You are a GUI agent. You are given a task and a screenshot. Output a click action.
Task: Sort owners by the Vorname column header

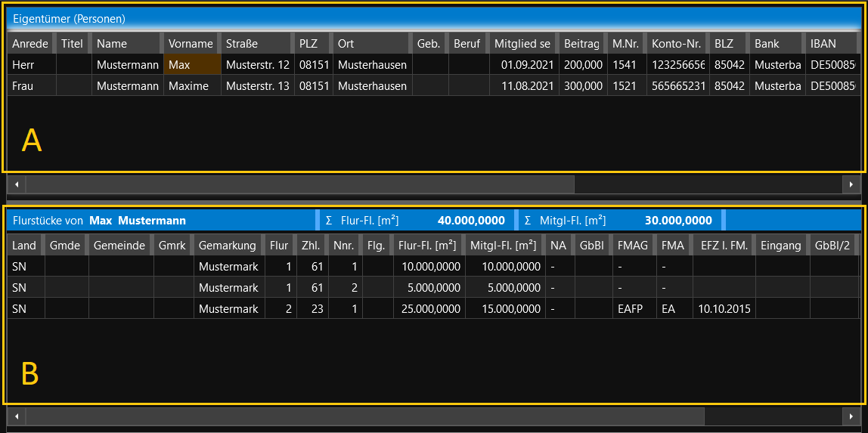191,44
